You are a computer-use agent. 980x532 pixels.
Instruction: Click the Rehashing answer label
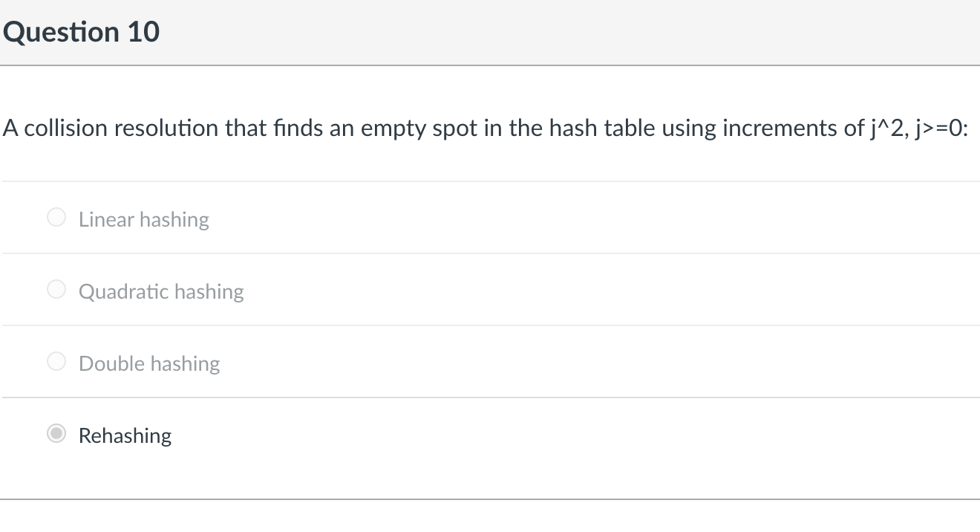(125, 435)
